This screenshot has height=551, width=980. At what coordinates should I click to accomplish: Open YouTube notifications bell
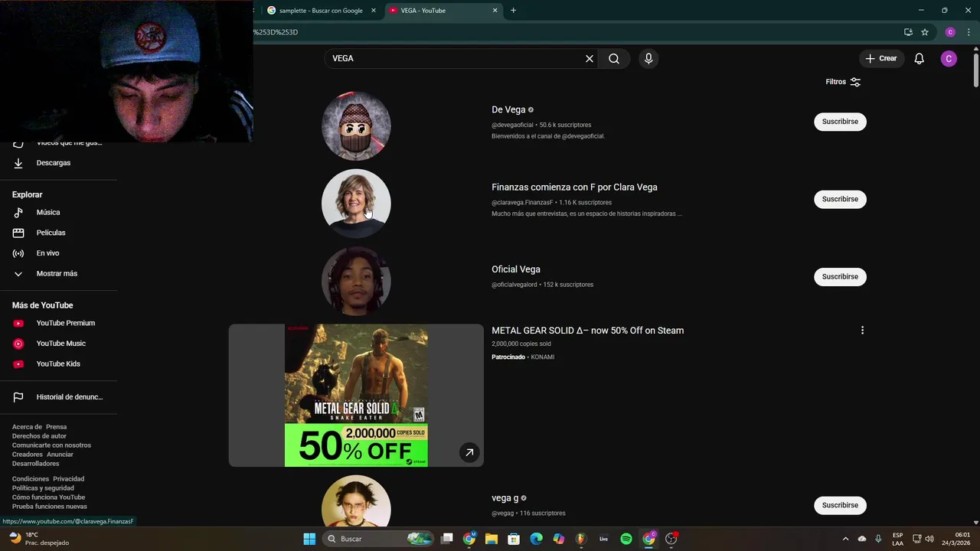pos(920,58)
